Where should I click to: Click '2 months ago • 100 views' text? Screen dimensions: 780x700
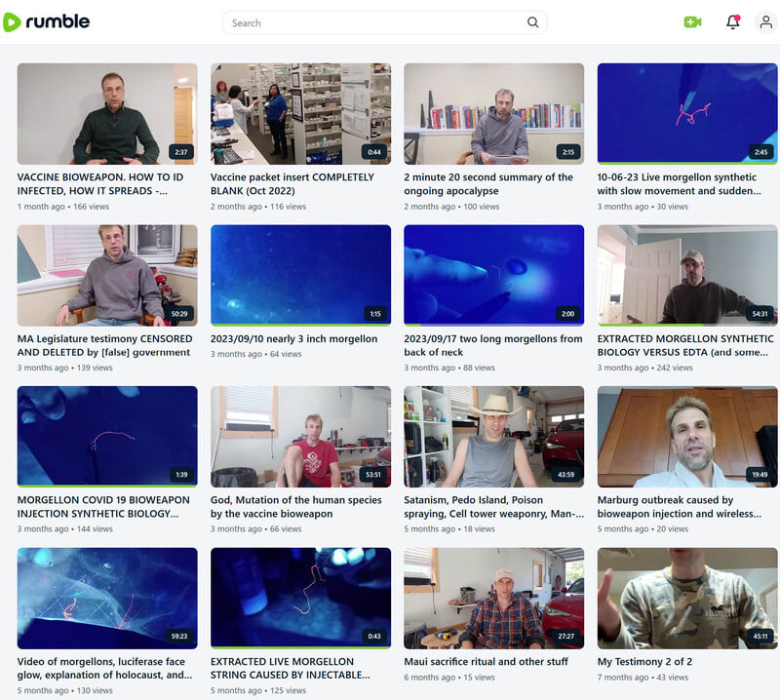pos(451,207)
